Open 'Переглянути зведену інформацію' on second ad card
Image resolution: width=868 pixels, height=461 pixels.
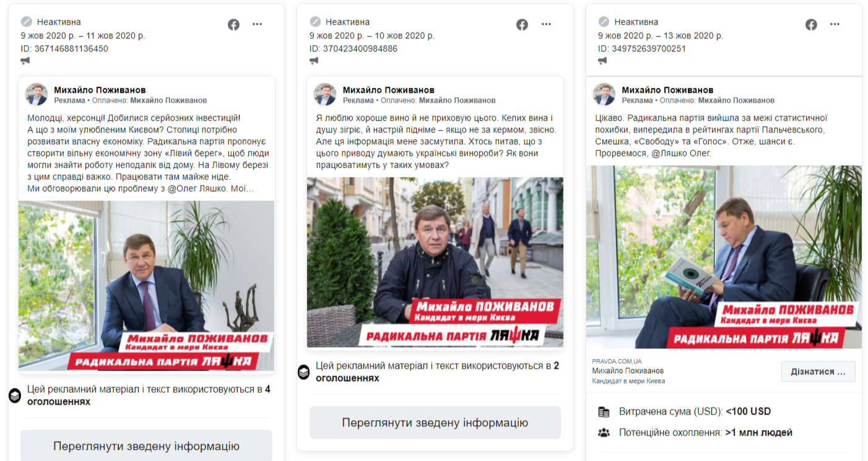(x=435, y=423)
